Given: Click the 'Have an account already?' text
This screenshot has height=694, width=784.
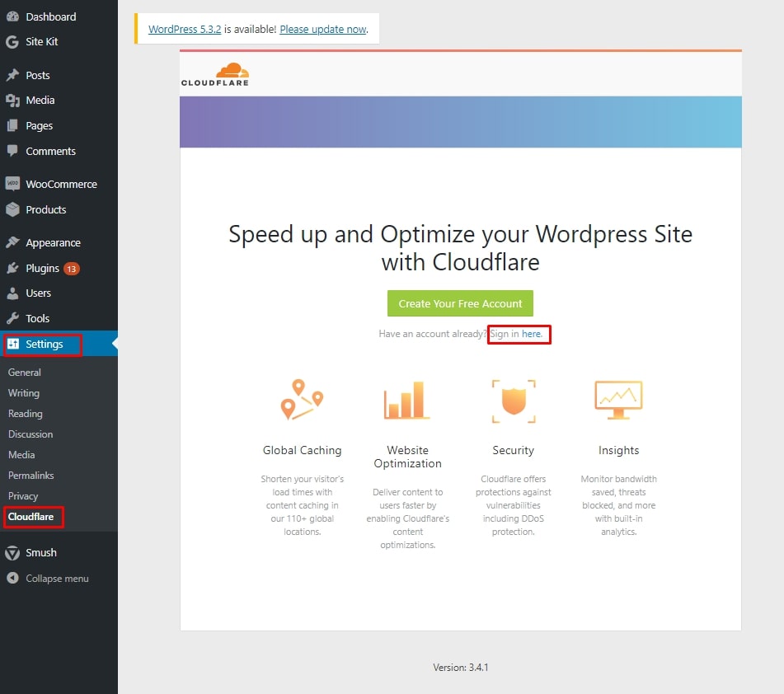Looking at the screenshot, I should pos(433,334).
